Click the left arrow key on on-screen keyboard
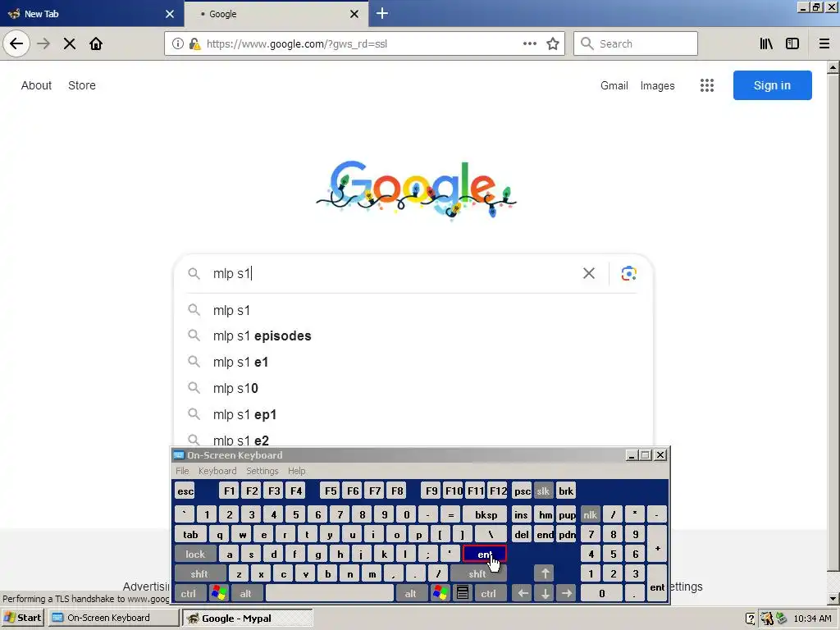 [x=523, y=593]
